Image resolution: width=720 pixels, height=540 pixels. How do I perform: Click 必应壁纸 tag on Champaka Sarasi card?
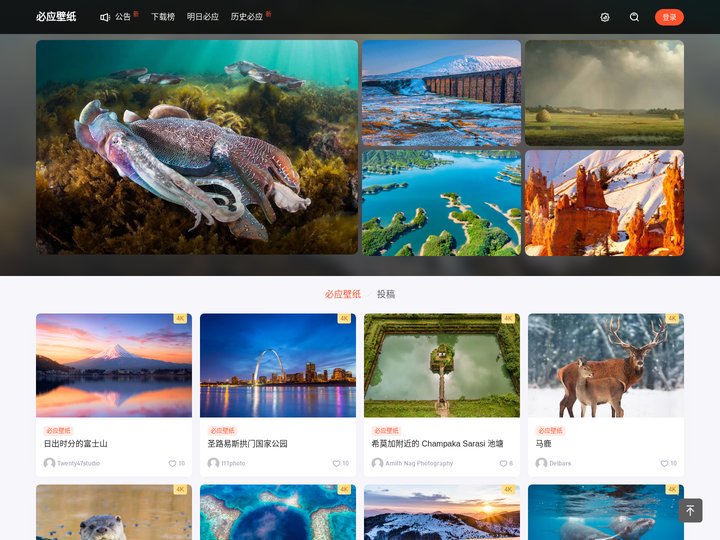[386, 430]
